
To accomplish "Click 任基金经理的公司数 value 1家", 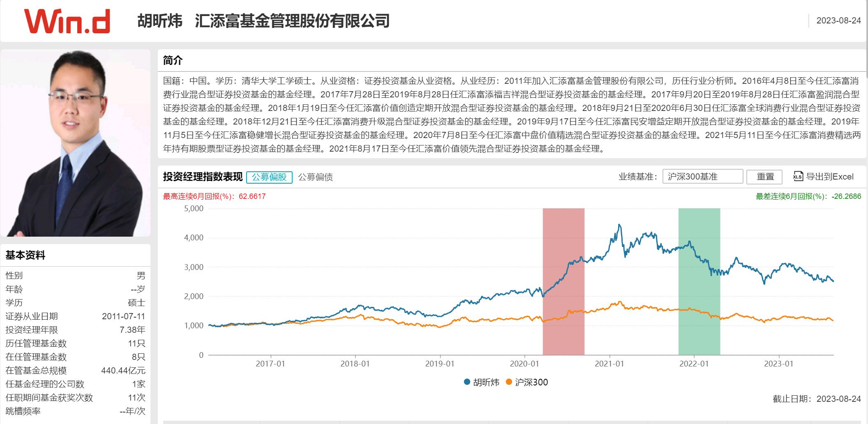I will pos(139,384).
